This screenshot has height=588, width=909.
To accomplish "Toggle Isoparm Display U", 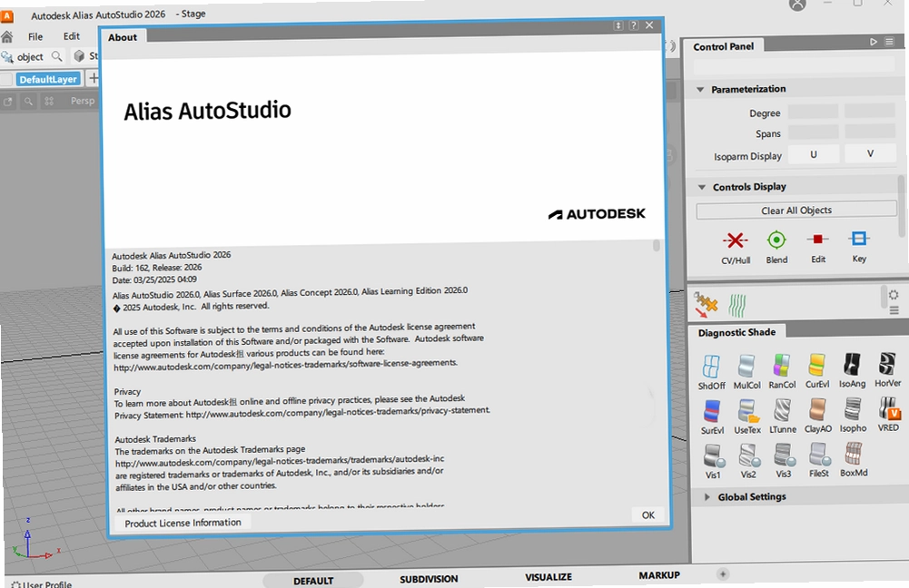I will pyautogui.click(x=814, y=154).
